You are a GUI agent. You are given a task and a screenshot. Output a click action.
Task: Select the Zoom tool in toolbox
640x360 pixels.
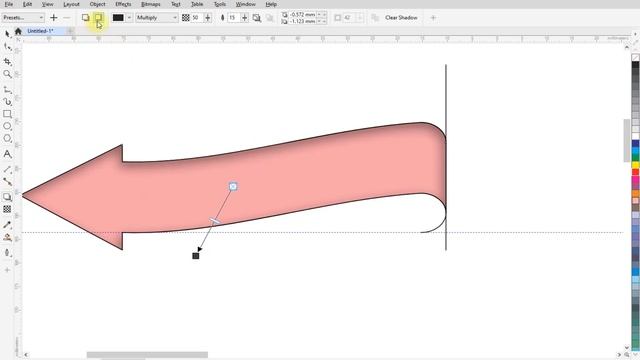pyautogui.click(x=7, y=74)
